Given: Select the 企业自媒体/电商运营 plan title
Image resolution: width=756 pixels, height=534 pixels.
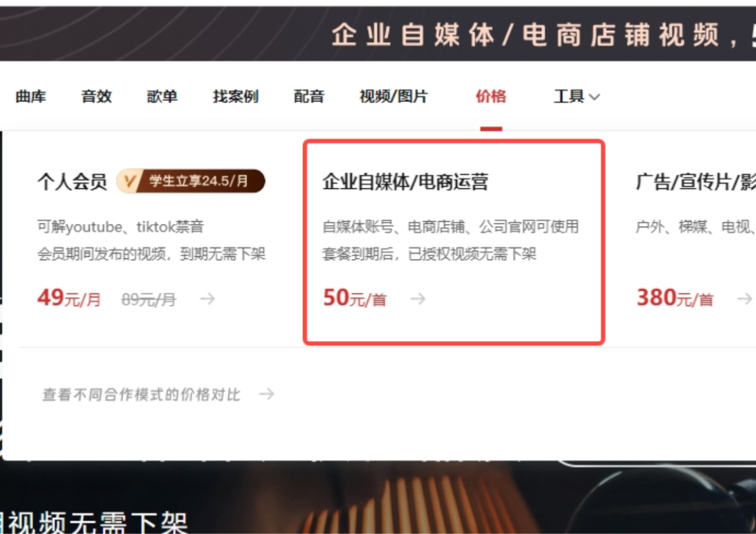Looking at the screenshot, I should (405, 182).
